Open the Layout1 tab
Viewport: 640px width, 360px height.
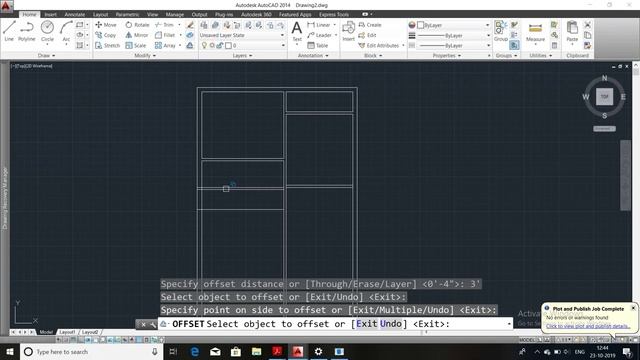tap(67, 332)
